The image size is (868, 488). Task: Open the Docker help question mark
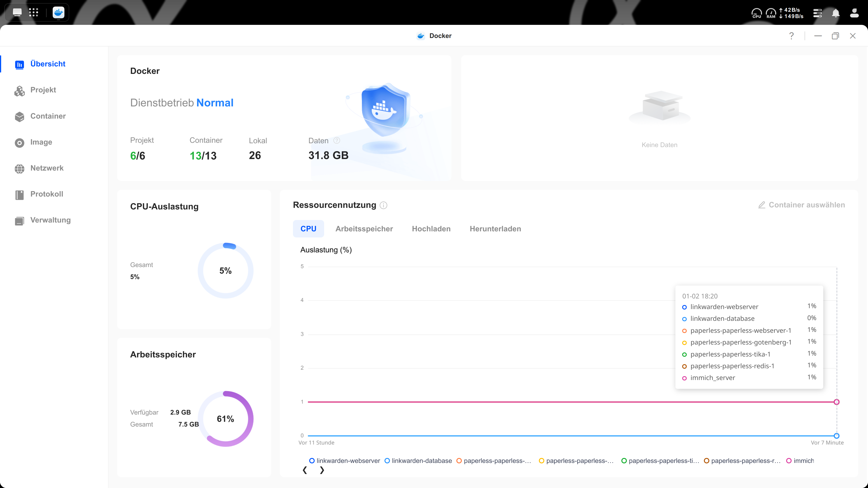(791, 36)
